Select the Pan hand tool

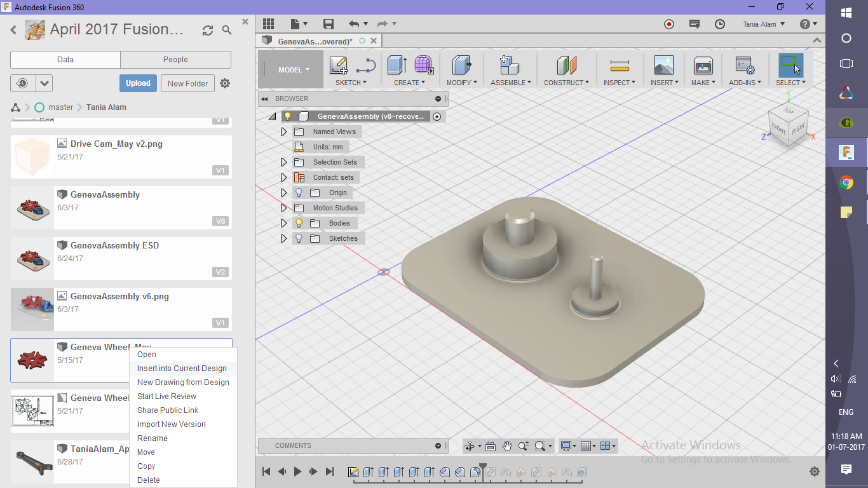tap(507, 446)
